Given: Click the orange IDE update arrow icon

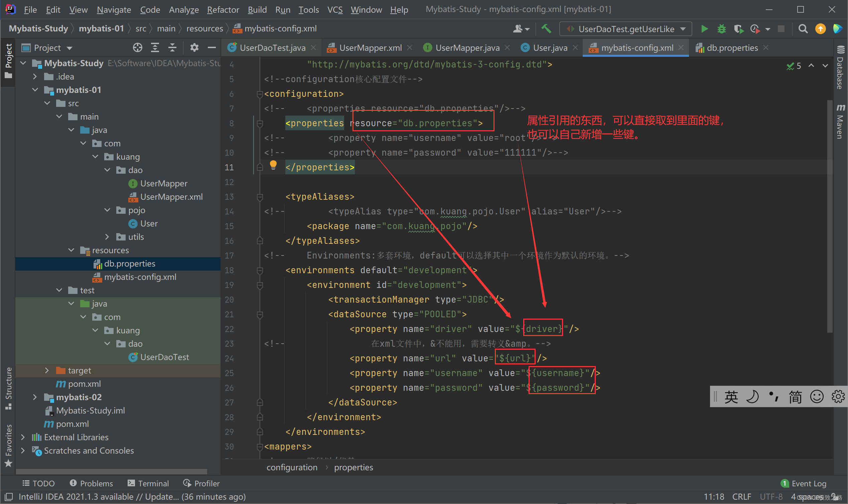Looking at the screenshot, I should coord(821,29).
